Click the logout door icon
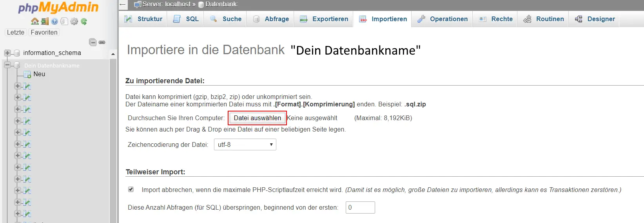This screenshot has height=223, width=644. coord(45,22)
